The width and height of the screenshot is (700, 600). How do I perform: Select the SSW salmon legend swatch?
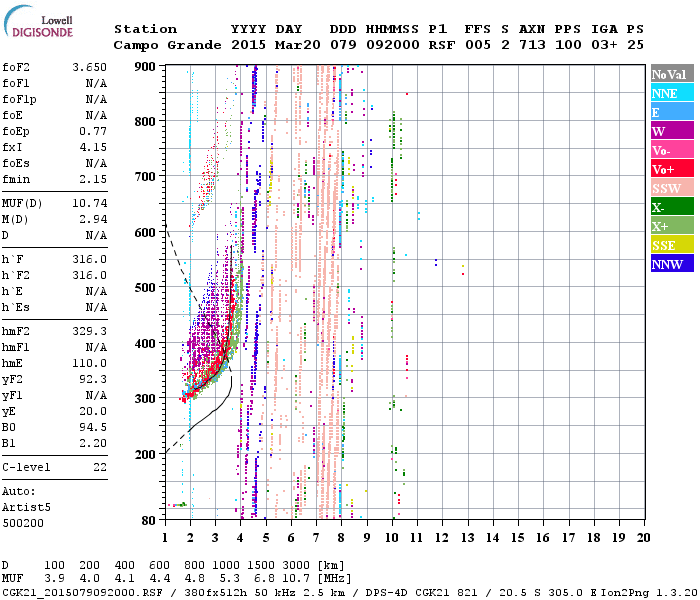pyautogui.click(x=672, y=188)
